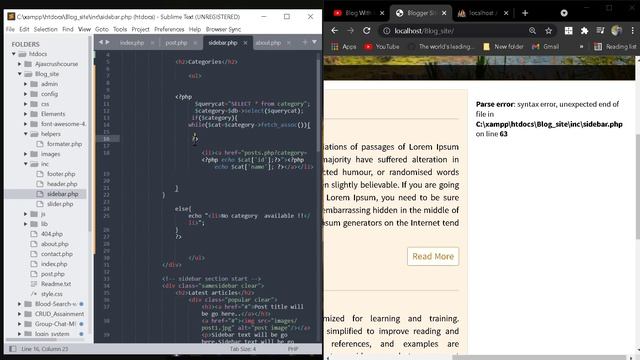
Task: Collapse the htdocs root folder
Action: click(14, 54)
